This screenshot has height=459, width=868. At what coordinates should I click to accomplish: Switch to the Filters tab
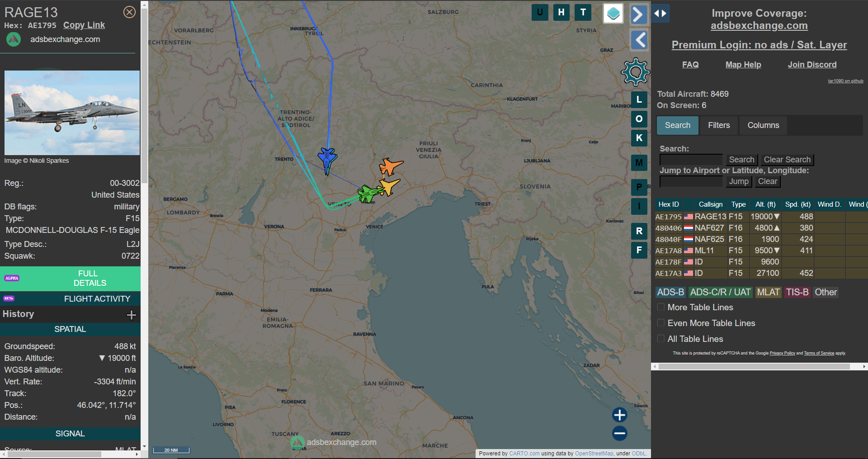coord(719,125)
